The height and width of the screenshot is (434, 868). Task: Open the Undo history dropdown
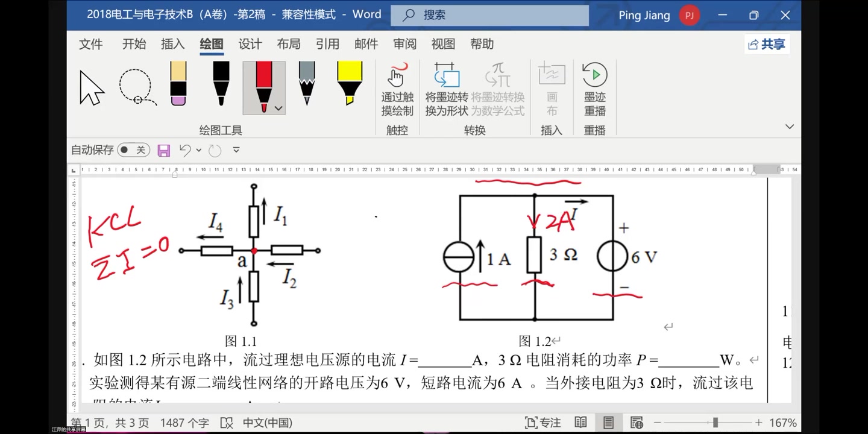click(198, 150)
